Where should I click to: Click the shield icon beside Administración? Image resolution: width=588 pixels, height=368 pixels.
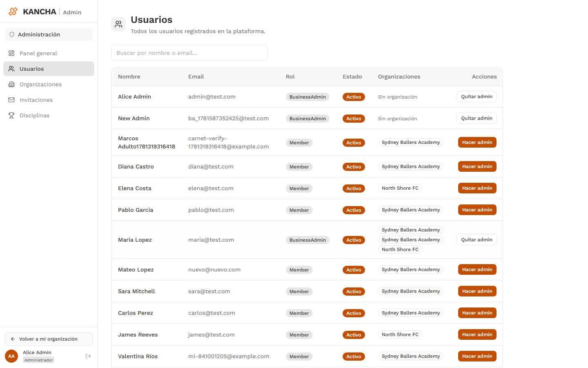pos(12,34)
